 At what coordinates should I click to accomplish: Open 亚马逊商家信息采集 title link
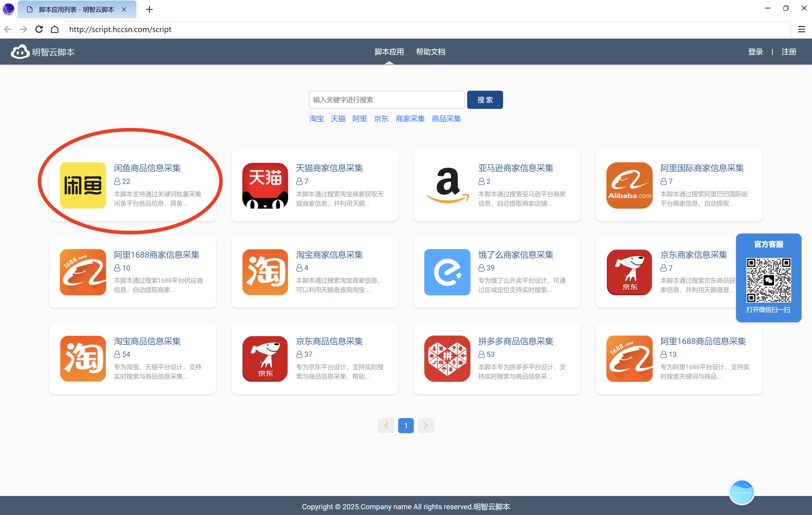[x=516, y=168]
